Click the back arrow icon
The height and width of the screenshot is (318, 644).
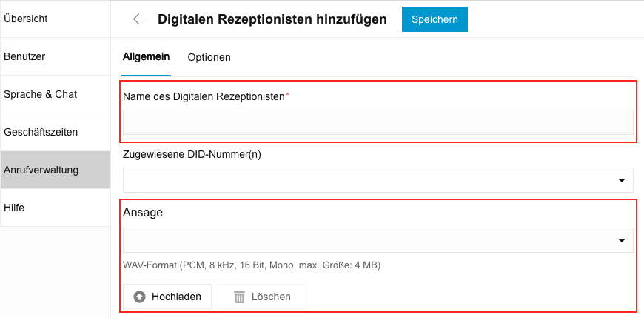click(x=138, y=19)
